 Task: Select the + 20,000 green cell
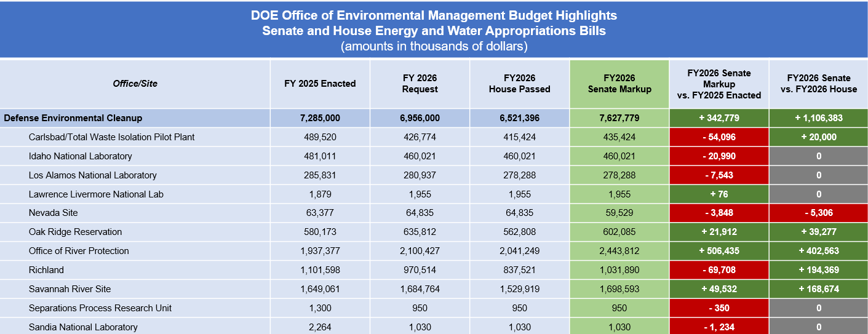click(x=819, y=137)
